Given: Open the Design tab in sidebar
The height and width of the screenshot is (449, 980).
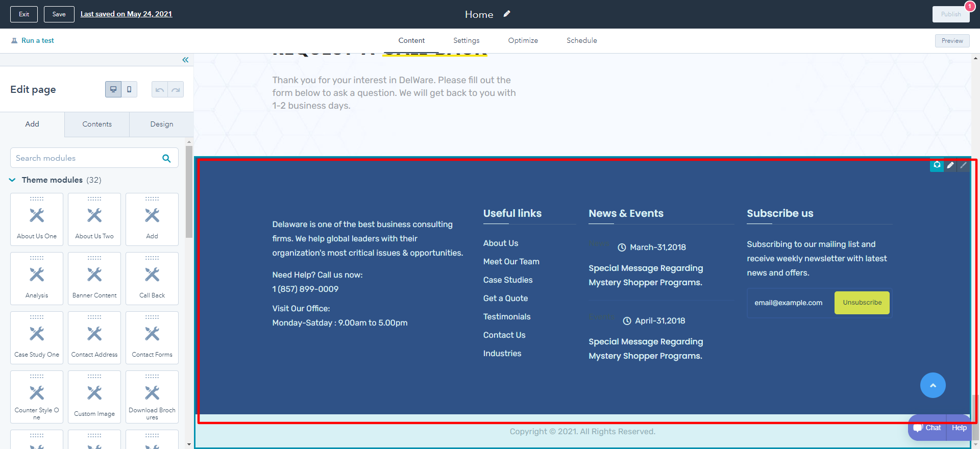Looking at the screenshot, I should [161, 124].
